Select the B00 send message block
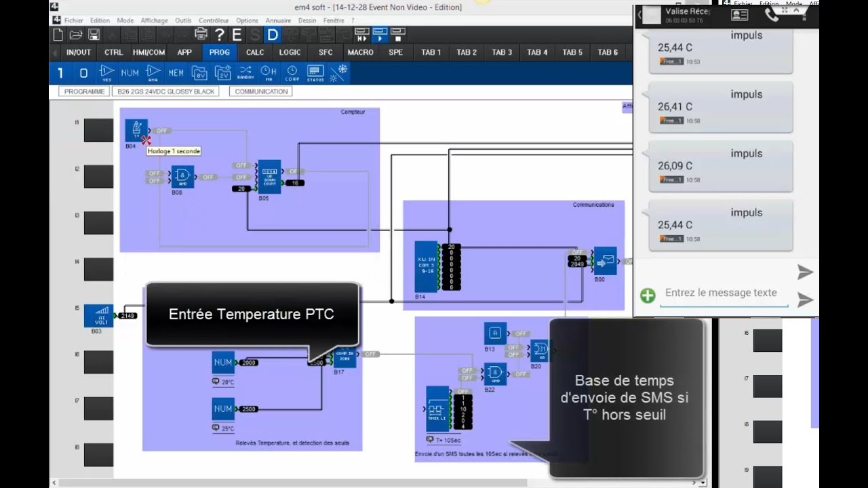This screenshot has width=868, height=488. (x=605, y=260)
